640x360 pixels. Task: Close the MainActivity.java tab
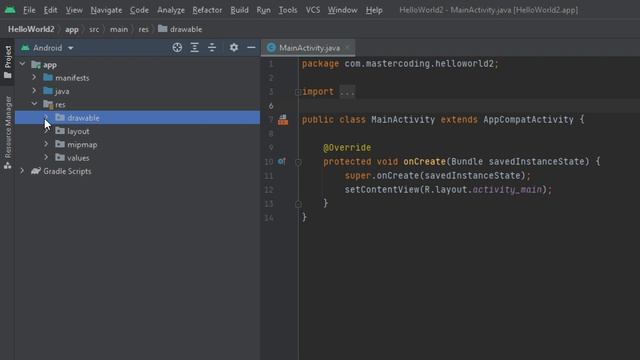[x=347, y=48]
